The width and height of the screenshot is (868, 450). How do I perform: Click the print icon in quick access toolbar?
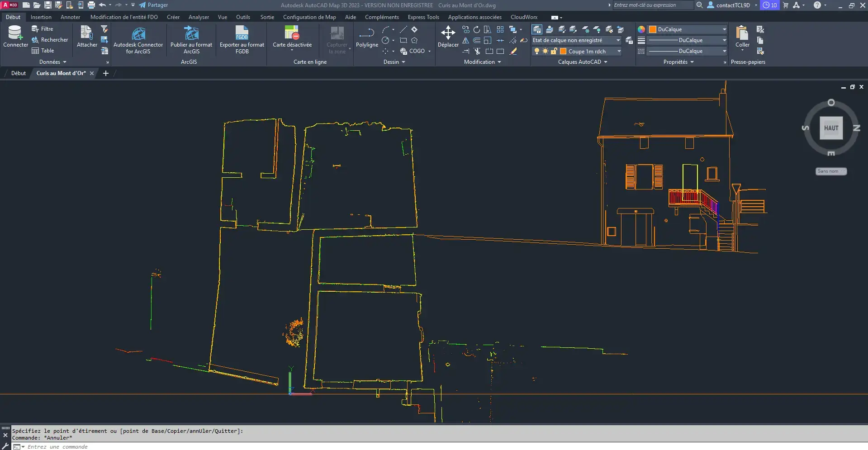point(91,5)
